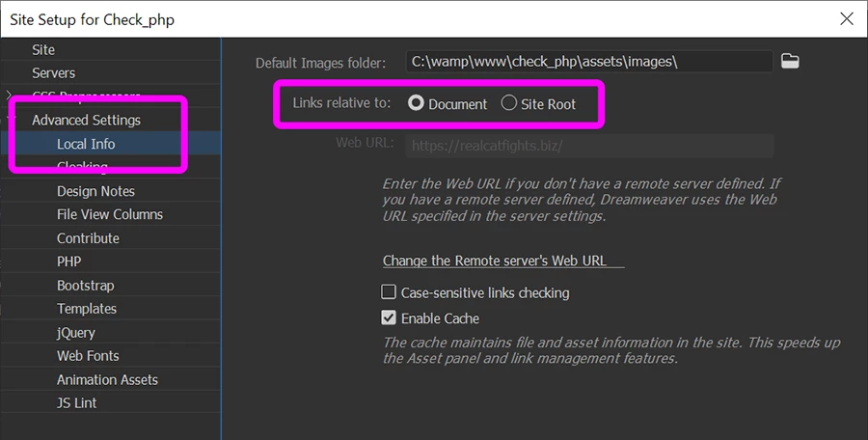Open JS Lint settings
The image size is (868, 440).
(x=76, y=403)
